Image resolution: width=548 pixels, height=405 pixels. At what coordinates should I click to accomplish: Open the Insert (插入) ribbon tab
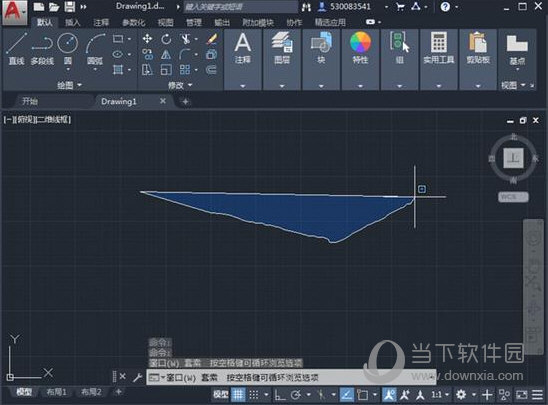tap(73, 23)
